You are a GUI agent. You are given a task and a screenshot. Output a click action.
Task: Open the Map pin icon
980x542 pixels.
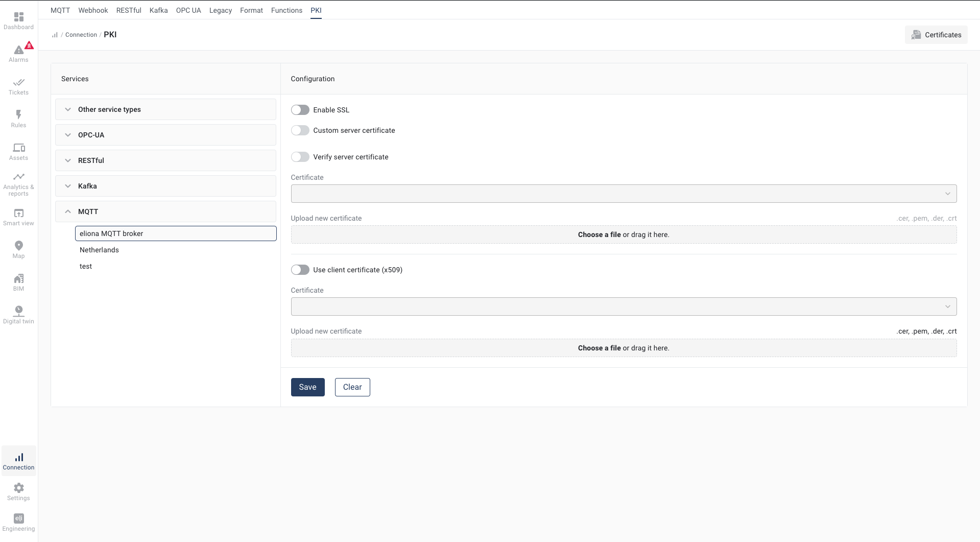19,246
